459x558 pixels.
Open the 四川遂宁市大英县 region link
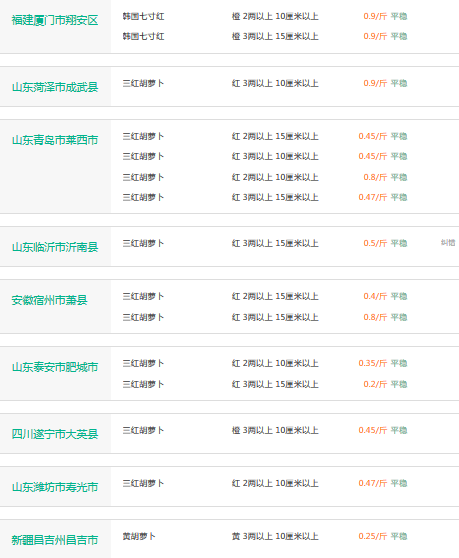(55, 434)
